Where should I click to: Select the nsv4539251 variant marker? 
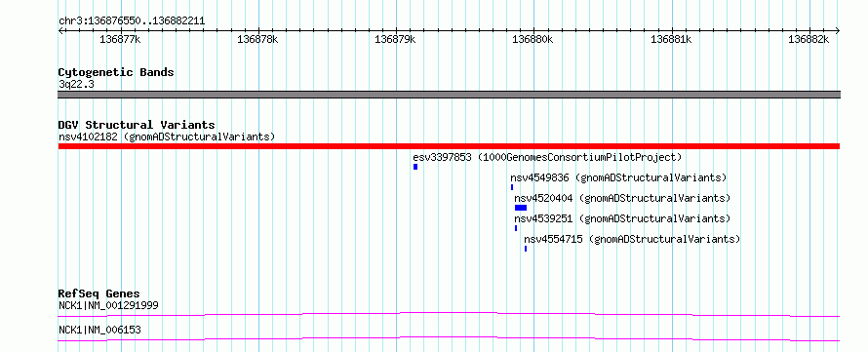[x=516, y=228]
